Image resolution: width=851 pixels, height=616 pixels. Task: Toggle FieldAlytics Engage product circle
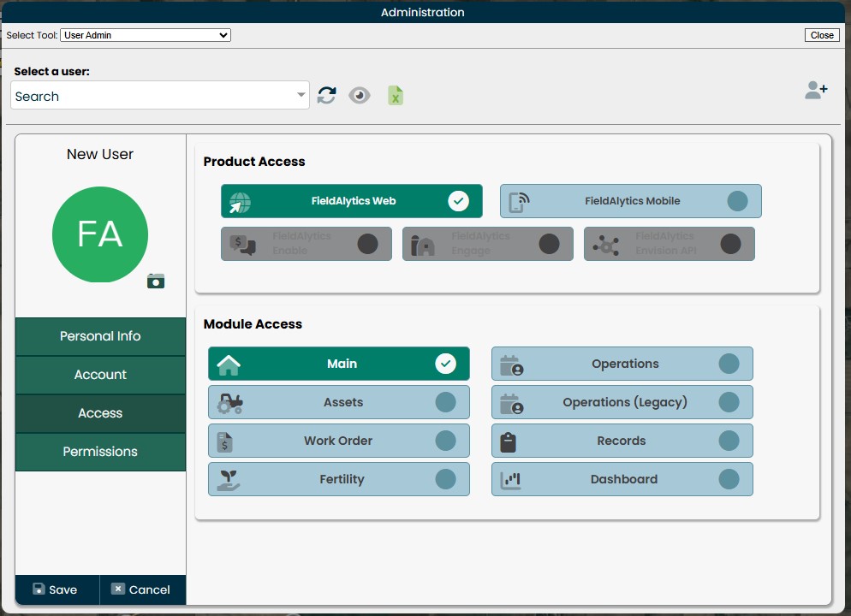(x=550, y=244)
